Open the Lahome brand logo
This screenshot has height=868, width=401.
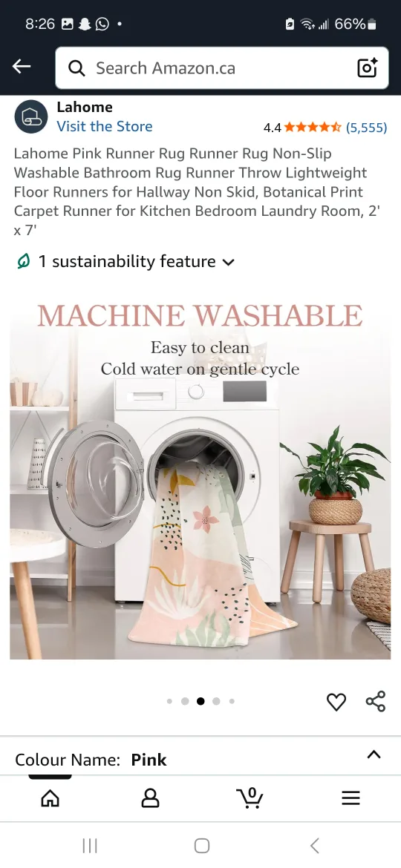31,116
